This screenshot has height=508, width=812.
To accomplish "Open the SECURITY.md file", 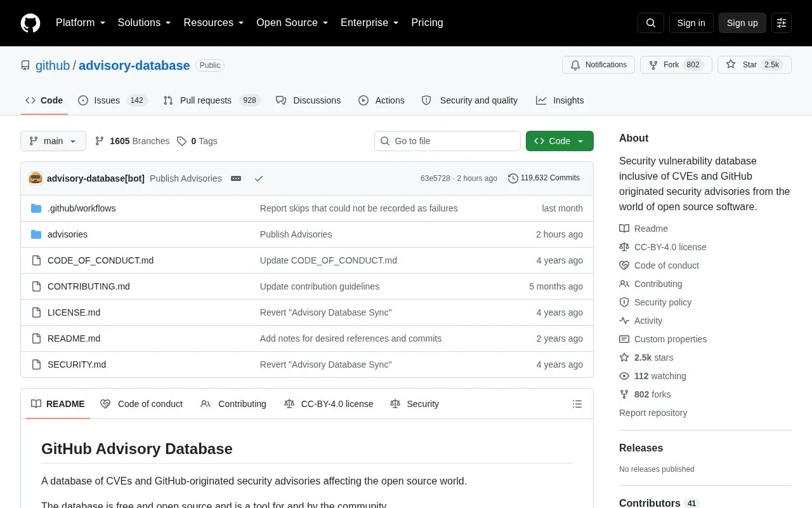I will click(77, 364).
